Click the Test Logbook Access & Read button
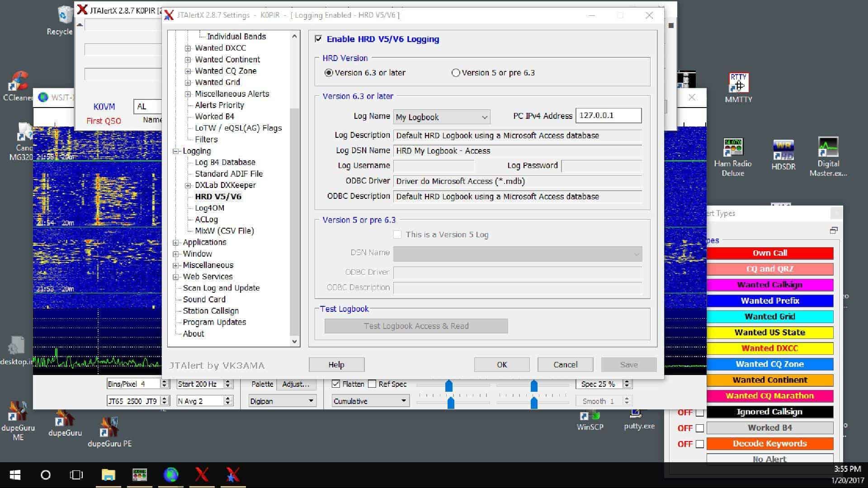The image size is (868, 488). coord(415,326)
